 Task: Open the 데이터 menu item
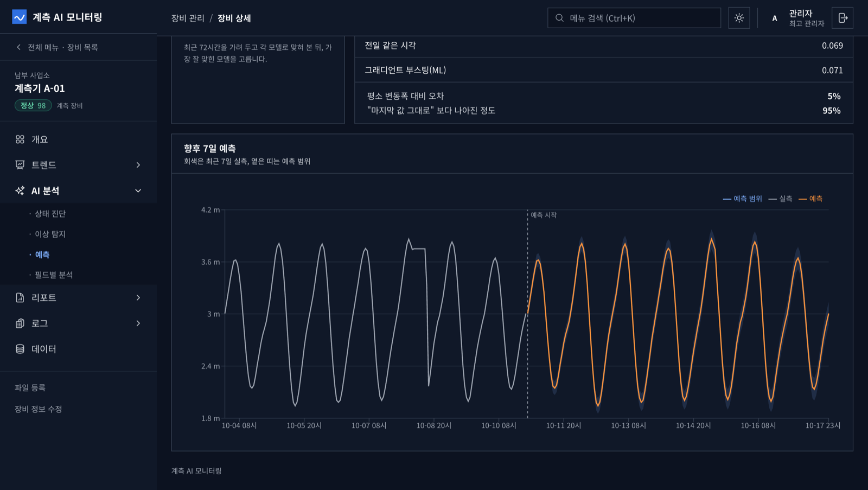(78, 349)
